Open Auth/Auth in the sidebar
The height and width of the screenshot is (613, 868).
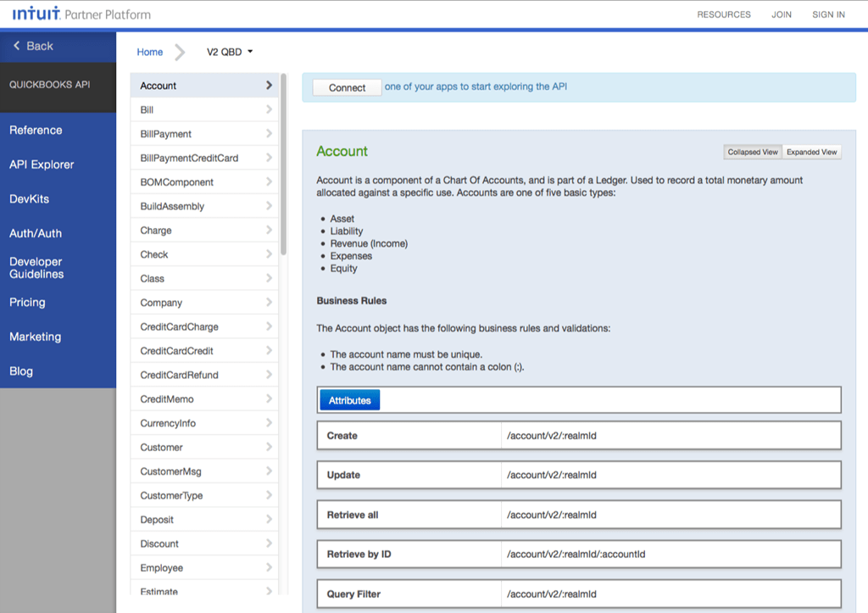[36, 233]
